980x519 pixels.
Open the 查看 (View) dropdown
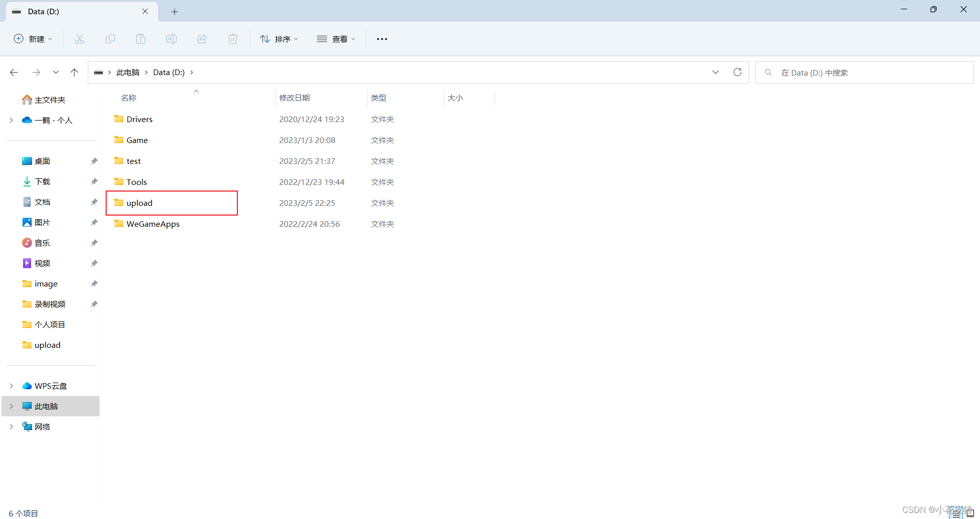[x=336, y=39]
